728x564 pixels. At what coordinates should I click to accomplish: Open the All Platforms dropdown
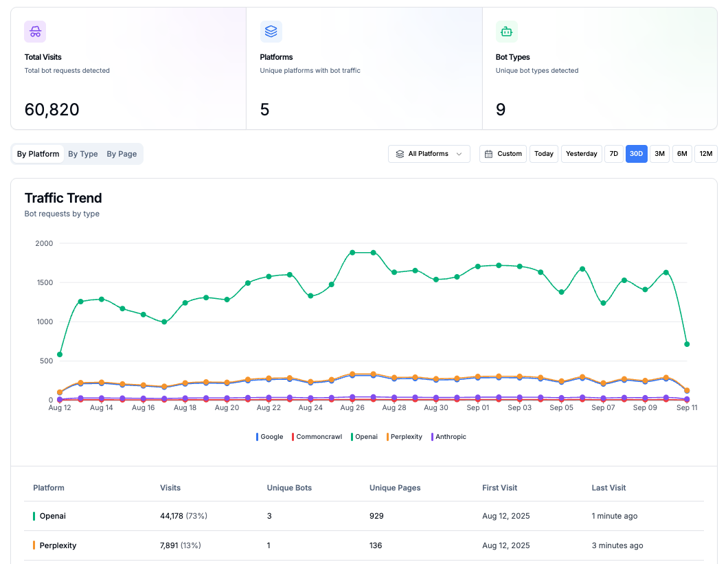point(429,154)
